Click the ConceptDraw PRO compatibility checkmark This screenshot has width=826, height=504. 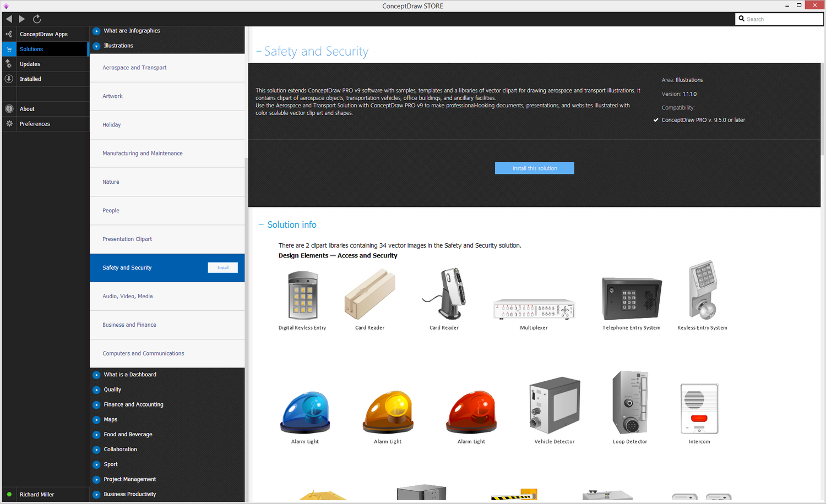[x=656, y=120]
